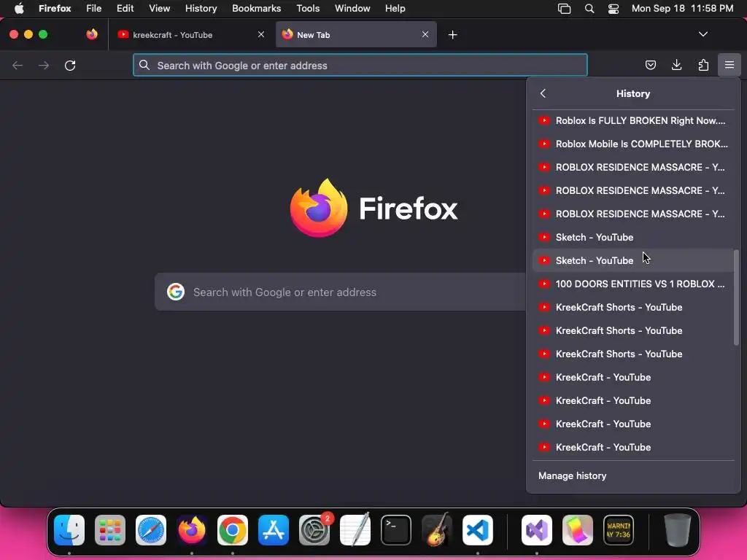This screenshot has height=560, width=747.
Task: Open App Store from the Dock
Action: (x=274, y=530)
